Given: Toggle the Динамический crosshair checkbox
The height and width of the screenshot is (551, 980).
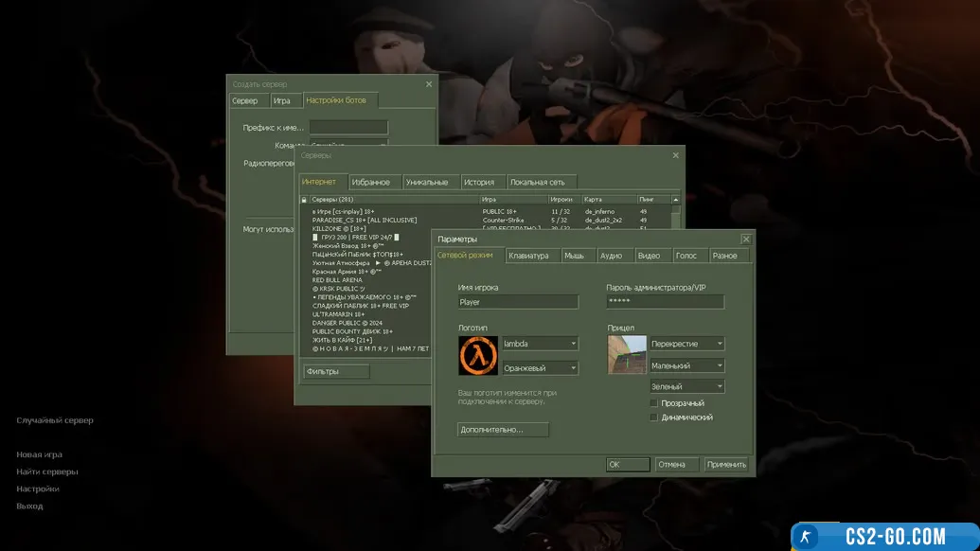Looking at the screenshot, I should 654,417.
